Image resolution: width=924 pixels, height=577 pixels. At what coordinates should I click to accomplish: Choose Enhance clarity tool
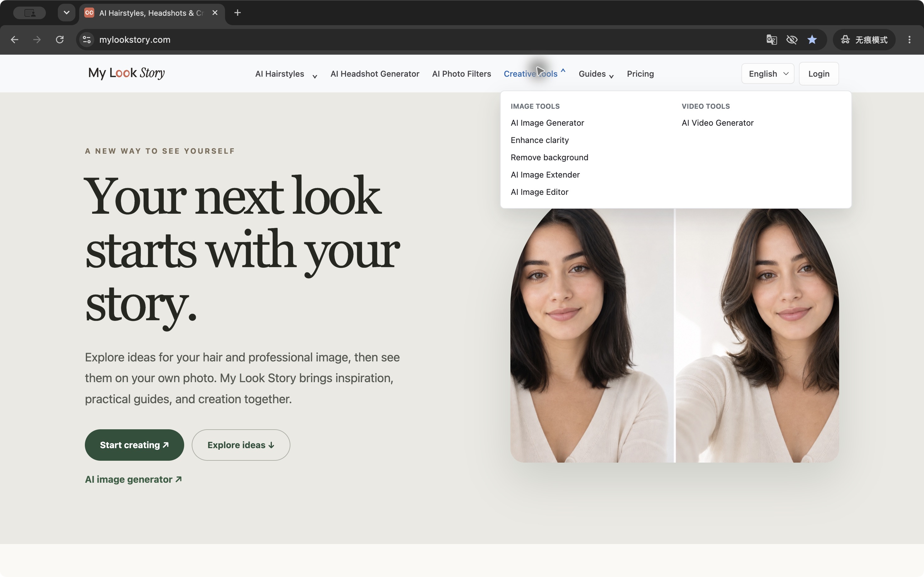click(540, 140)
